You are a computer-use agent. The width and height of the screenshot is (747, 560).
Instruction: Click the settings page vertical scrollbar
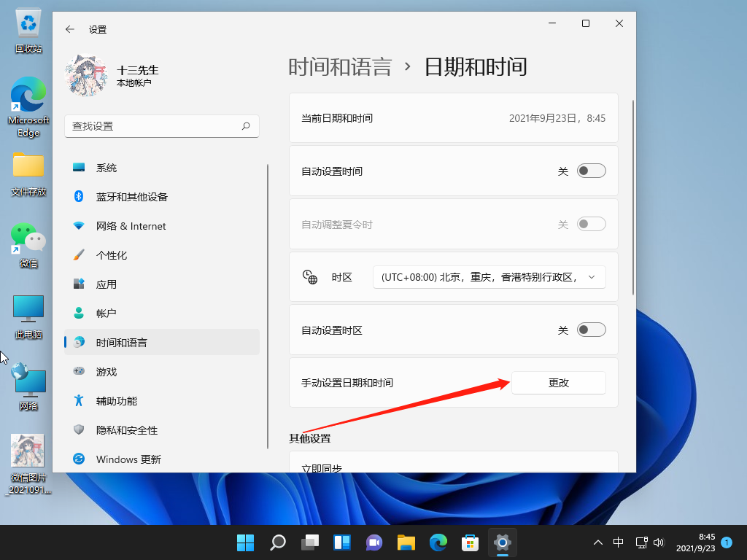pyautogui.click(x=632, y=197)
